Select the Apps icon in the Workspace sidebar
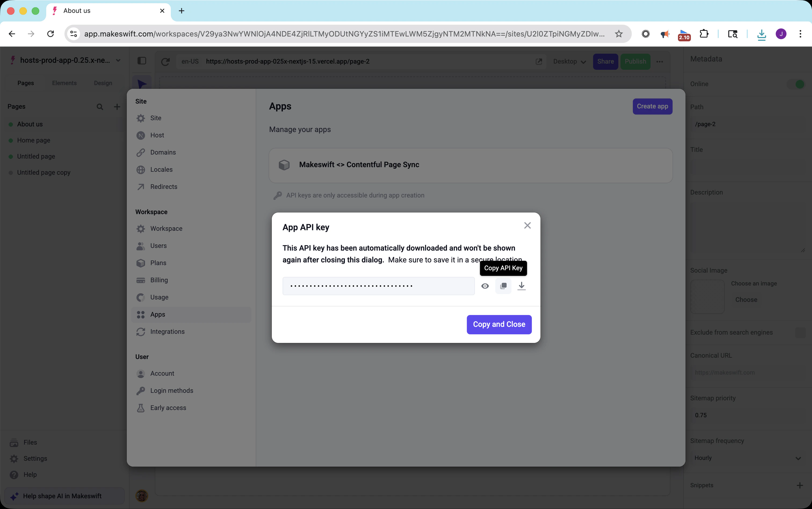This screenshot has width=812, height=509. 140,314
